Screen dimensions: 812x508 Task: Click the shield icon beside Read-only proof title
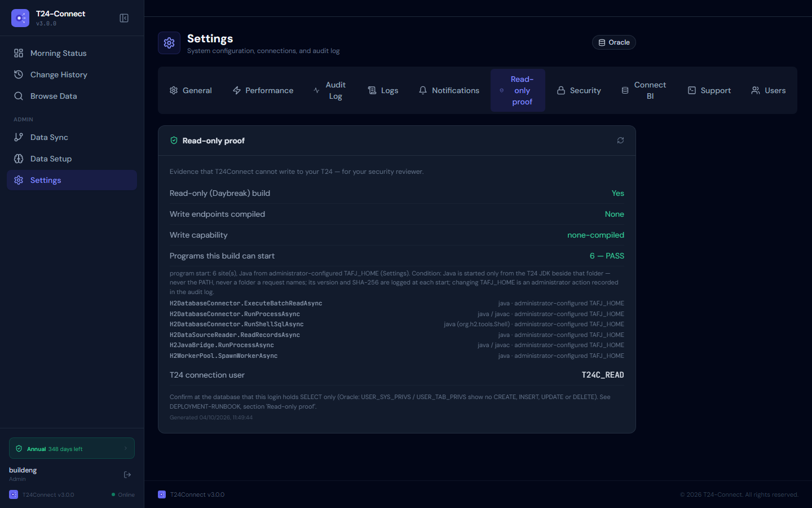click(174, 141)
